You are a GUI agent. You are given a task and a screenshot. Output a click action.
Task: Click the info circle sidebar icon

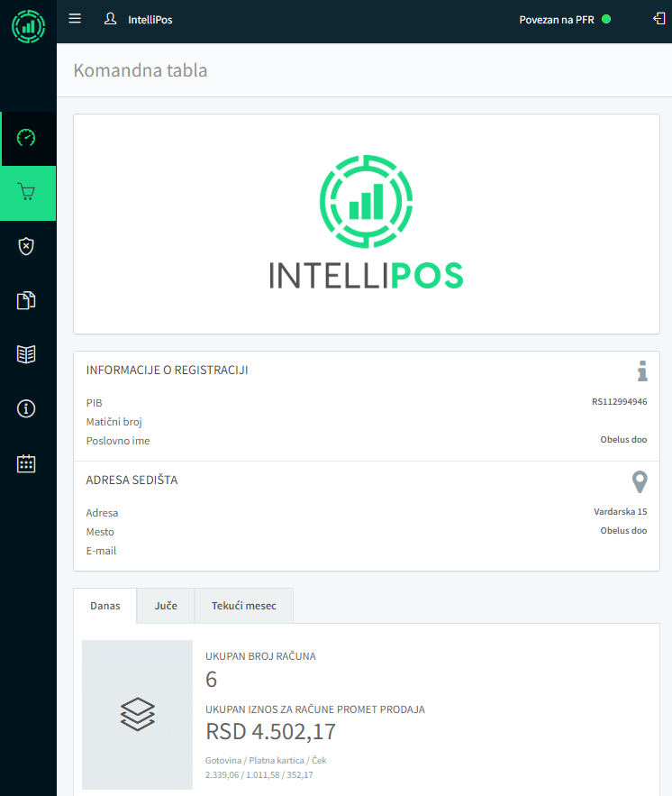point(27,408)
